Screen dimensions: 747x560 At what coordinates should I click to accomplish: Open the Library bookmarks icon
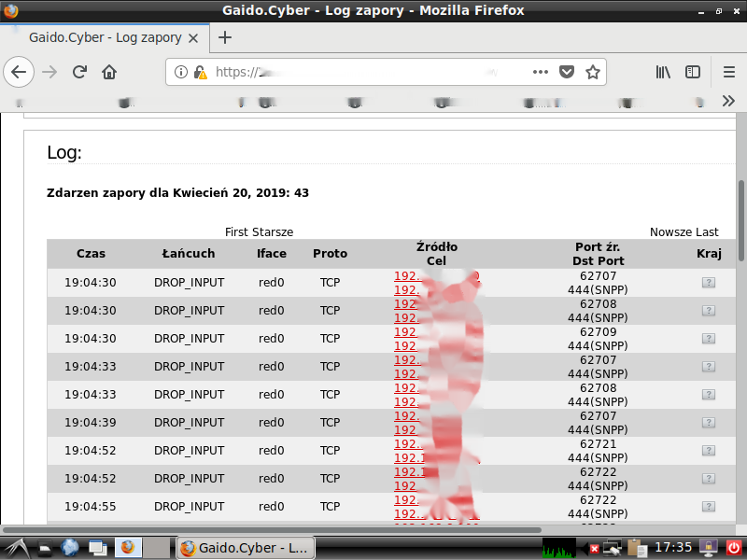664,72
